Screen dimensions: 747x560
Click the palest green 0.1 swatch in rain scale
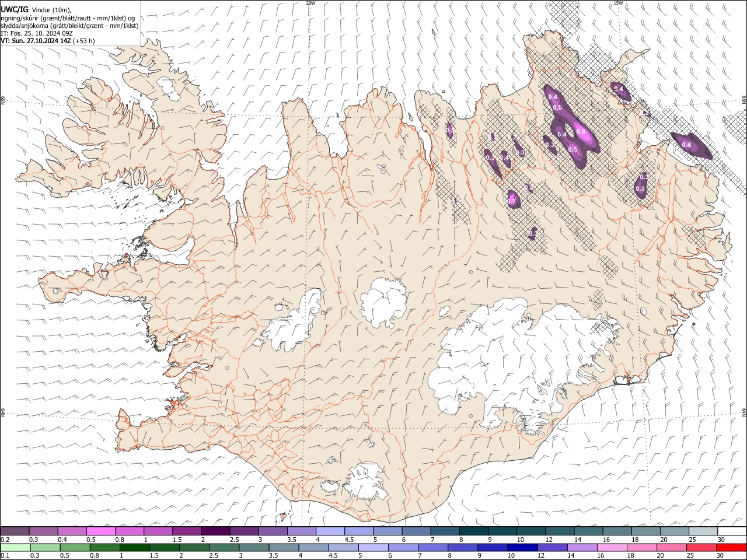pos(15,547)
